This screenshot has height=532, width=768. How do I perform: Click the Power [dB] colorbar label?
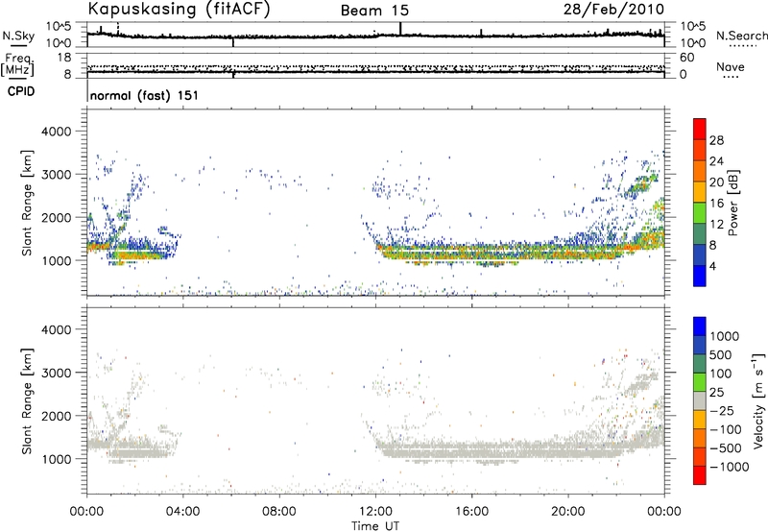point(732,203)
